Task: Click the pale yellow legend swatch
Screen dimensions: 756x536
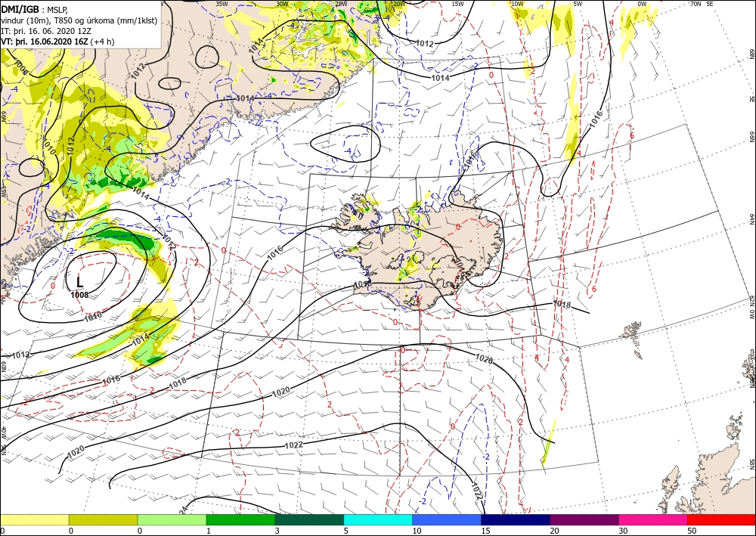Action: [34, 519]
